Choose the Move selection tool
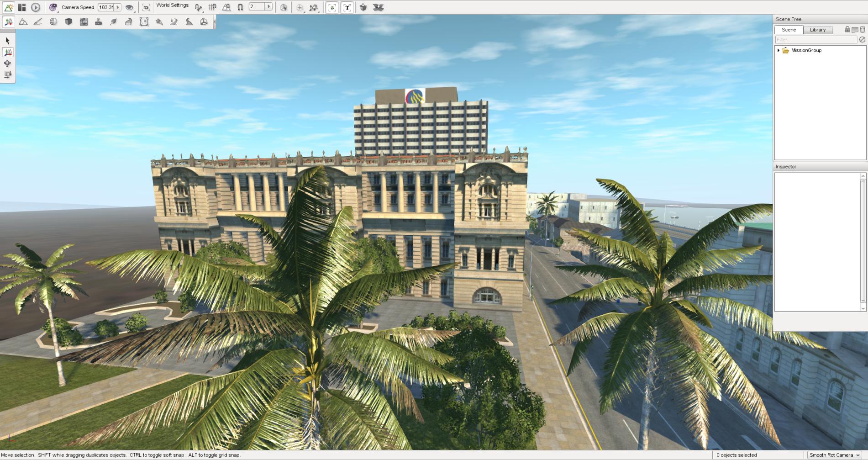 [x=8, y=52]
